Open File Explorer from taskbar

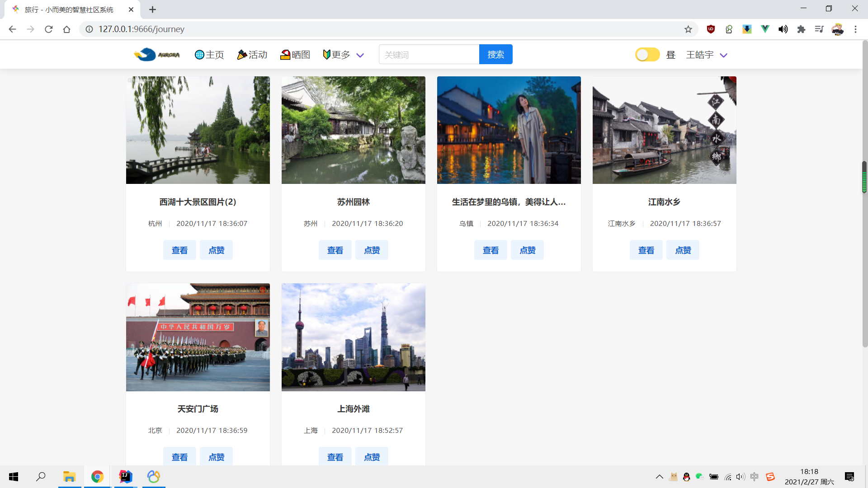point(69,477)
